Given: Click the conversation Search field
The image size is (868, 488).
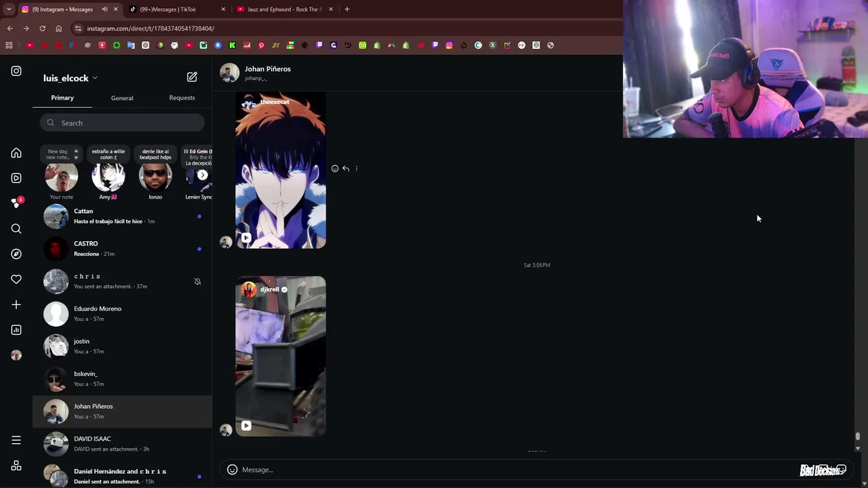Looking at the screenshot, I should click(x=122, y=123).
